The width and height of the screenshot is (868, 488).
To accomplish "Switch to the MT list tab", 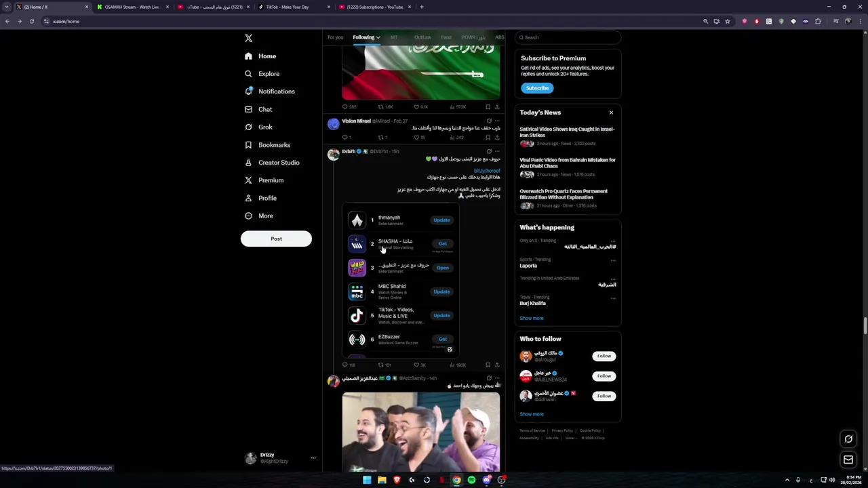I will tap(394, 37).
